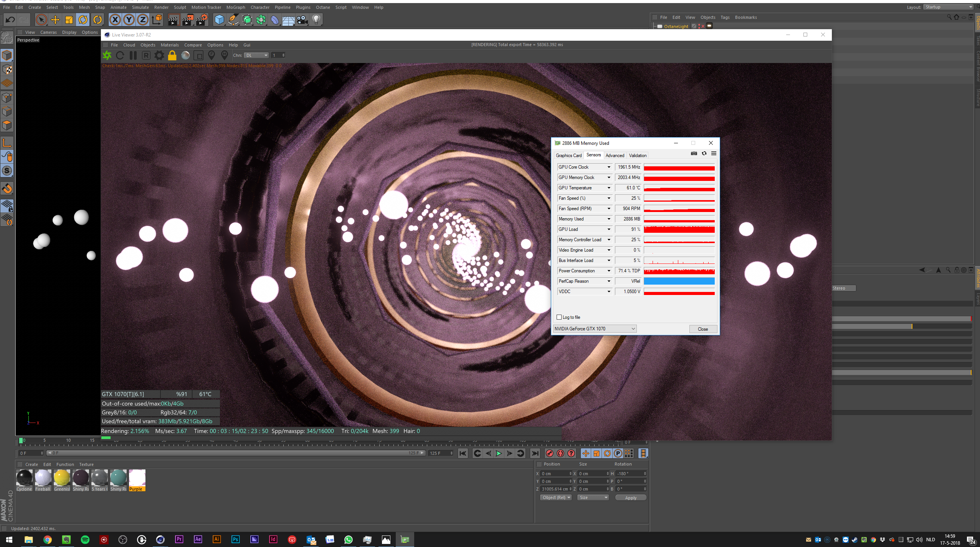Pause the Live Viewer render

pyautogui.click(x=133, y=56)
